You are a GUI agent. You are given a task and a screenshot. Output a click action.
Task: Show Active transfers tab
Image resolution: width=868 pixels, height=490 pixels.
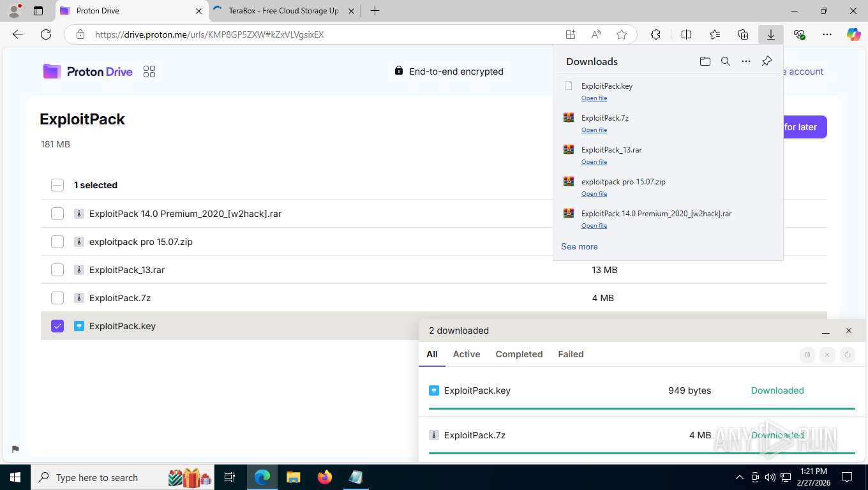pyautogui.click(x=467, y=354)
